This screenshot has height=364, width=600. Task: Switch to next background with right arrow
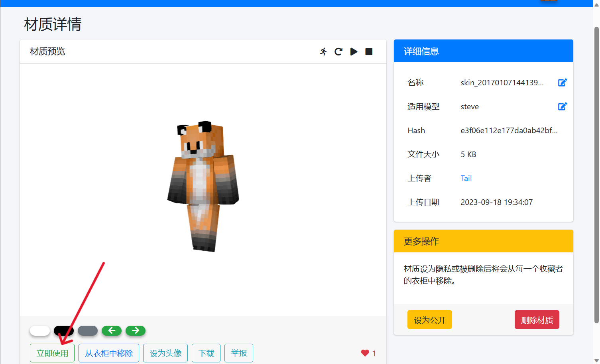[x=136, y=331]
